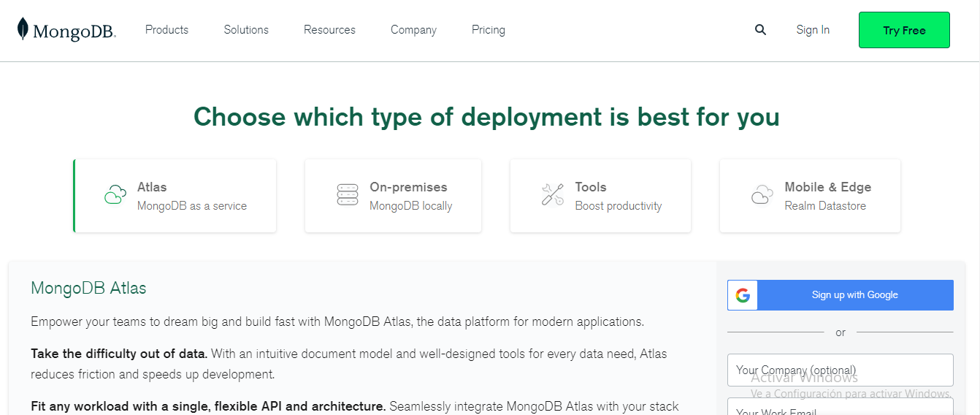
Task: Open the Products menu
Action: 166,30
